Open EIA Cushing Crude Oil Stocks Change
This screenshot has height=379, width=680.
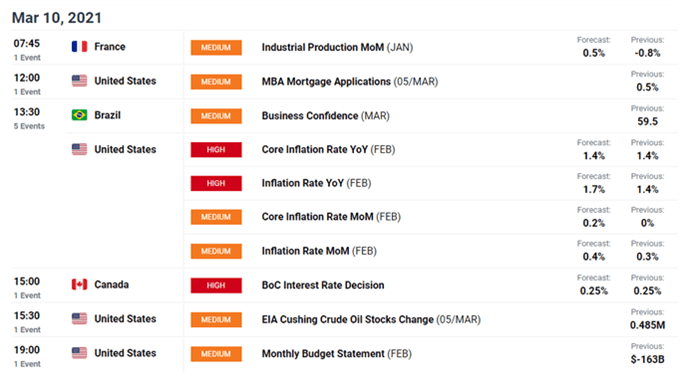[x=371, y=320]
